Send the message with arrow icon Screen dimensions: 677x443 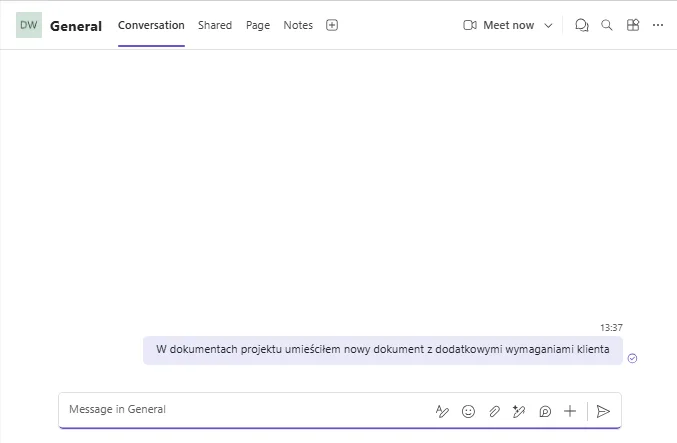tap(603, 411)
